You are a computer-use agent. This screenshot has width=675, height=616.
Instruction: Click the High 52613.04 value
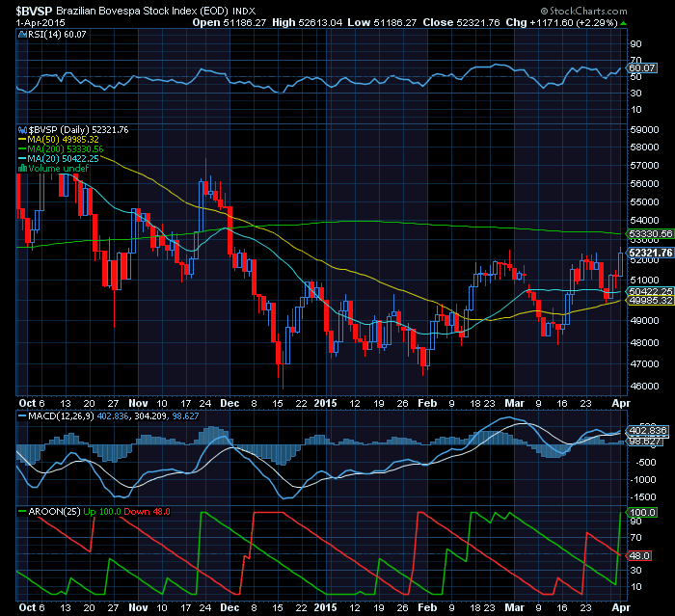(x=307, y=22)
